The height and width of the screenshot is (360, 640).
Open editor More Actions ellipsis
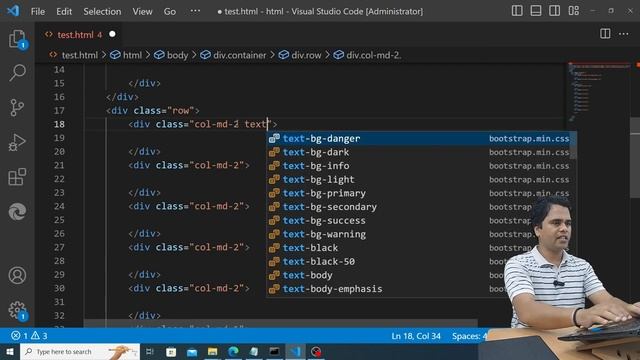(624, 34)
